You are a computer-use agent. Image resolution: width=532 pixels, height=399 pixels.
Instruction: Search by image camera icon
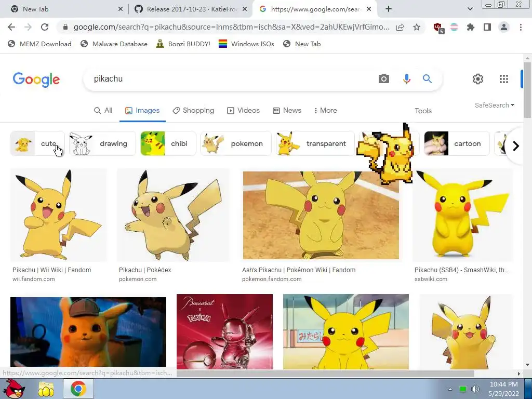coord(384,79)
